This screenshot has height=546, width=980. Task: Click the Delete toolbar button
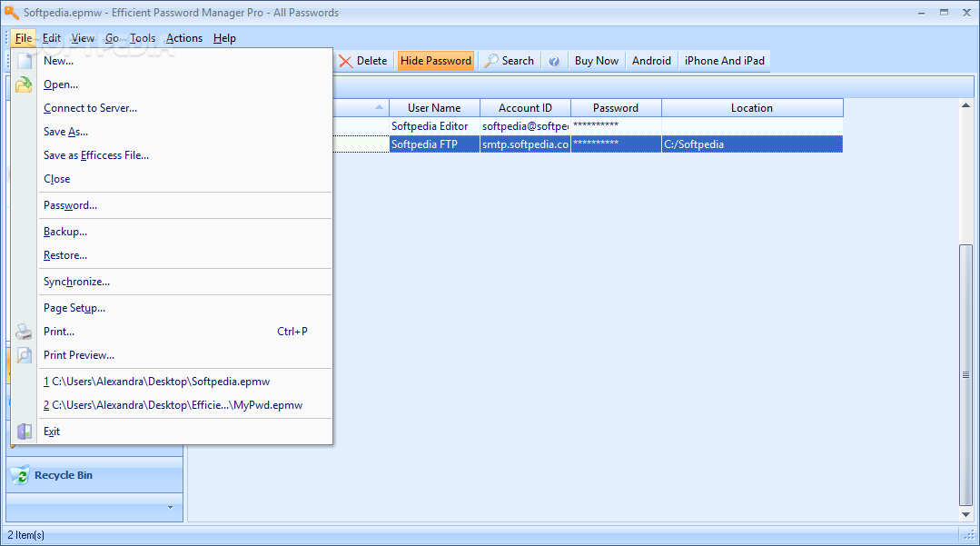[x=363, y=61]
